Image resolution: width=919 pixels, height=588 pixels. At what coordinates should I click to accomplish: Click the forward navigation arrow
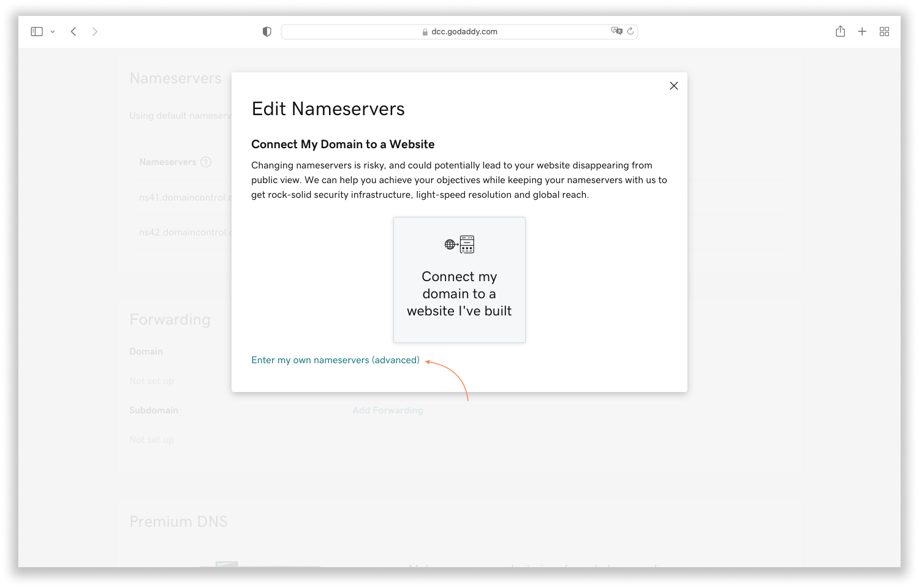point(95,31)
